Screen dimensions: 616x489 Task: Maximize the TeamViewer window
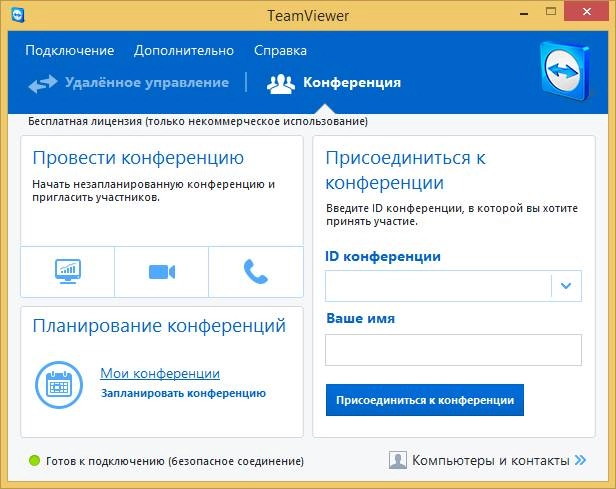coord(551,11)
